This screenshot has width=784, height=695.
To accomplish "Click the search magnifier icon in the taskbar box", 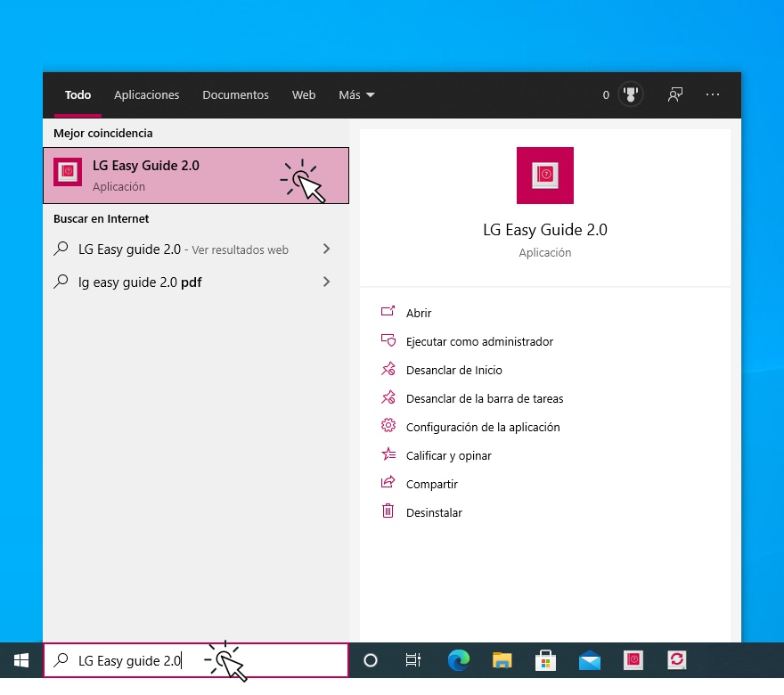I will (61, 660).
